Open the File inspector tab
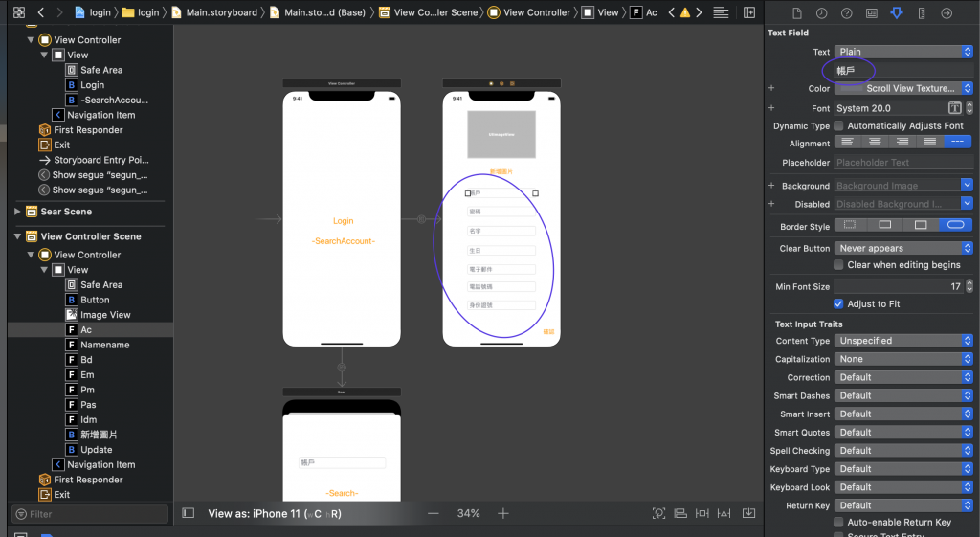The width and height of the screenshot is (980, 537). click(x=797, y=13)
